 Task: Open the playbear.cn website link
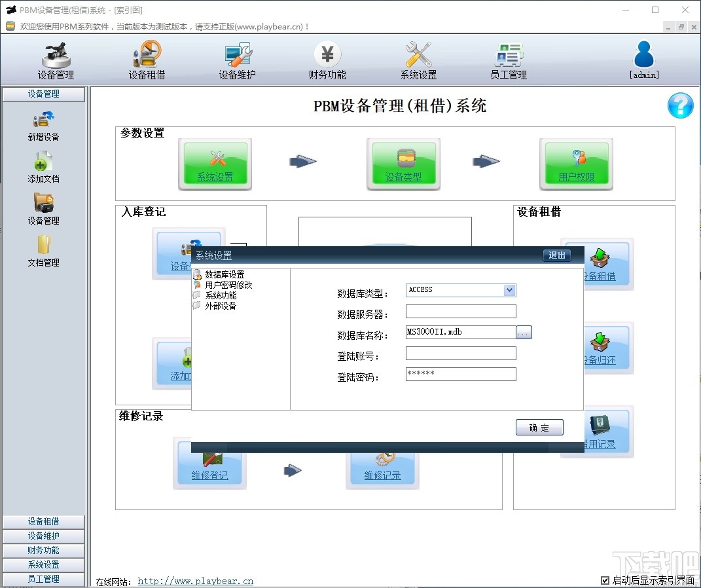point(195,580)
